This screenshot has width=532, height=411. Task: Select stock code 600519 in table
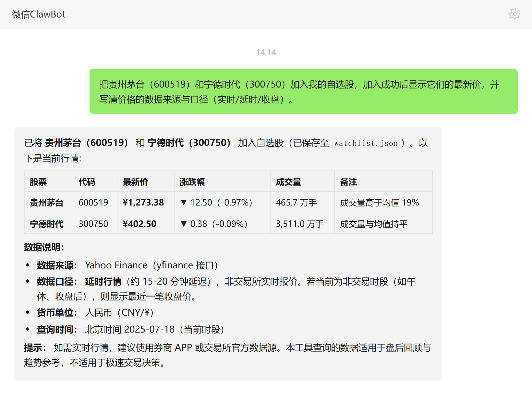pyautogui.click(x=95, y=203)
